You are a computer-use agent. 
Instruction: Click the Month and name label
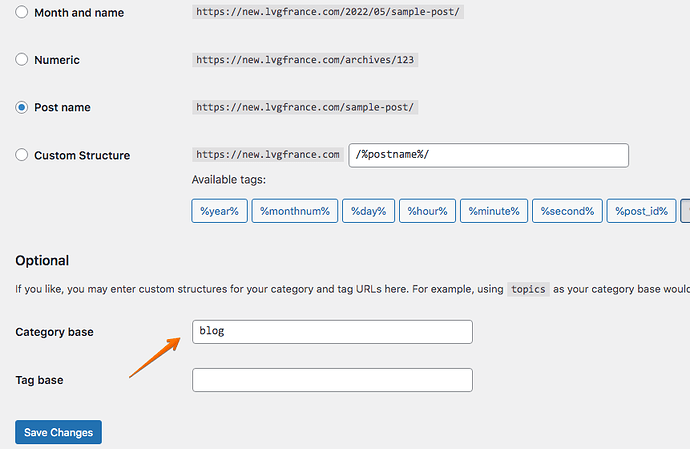(x=79, y=13)
